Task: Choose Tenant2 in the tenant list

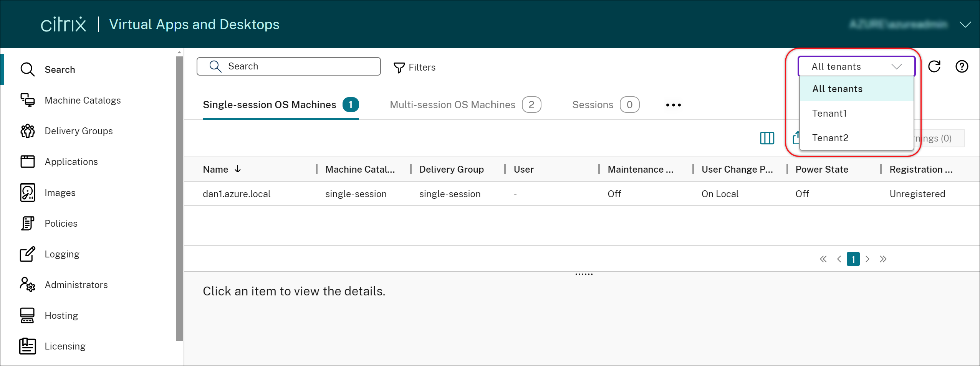Action: click(830, 138)
